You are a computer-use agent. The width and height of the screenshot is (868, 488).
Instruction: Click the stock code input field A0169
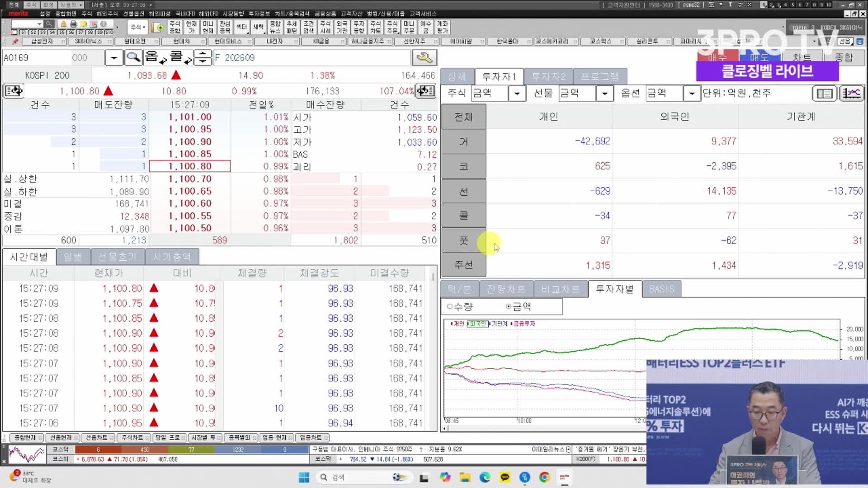pos(36,58)
